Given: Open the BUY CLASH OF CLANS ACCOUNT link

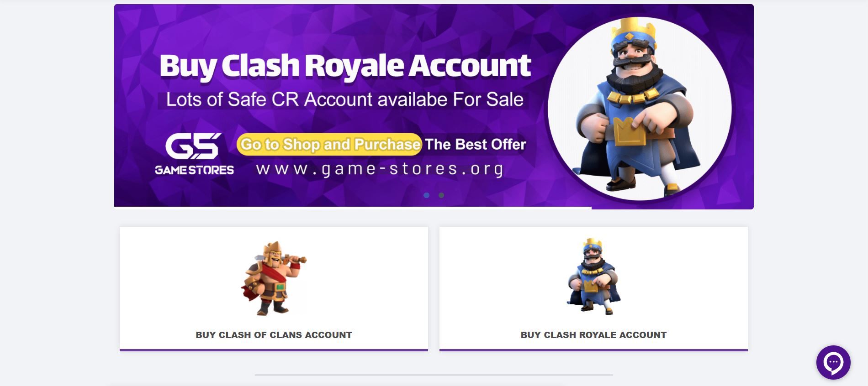Looking at the screenshot, I should [274, 335].
